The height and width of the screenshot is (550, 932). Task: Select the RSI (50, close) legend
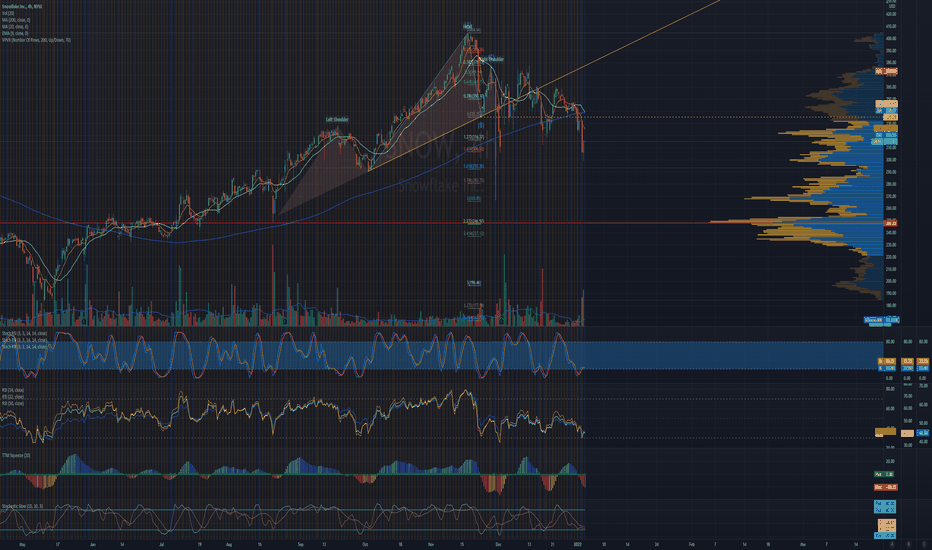(12, 403)
